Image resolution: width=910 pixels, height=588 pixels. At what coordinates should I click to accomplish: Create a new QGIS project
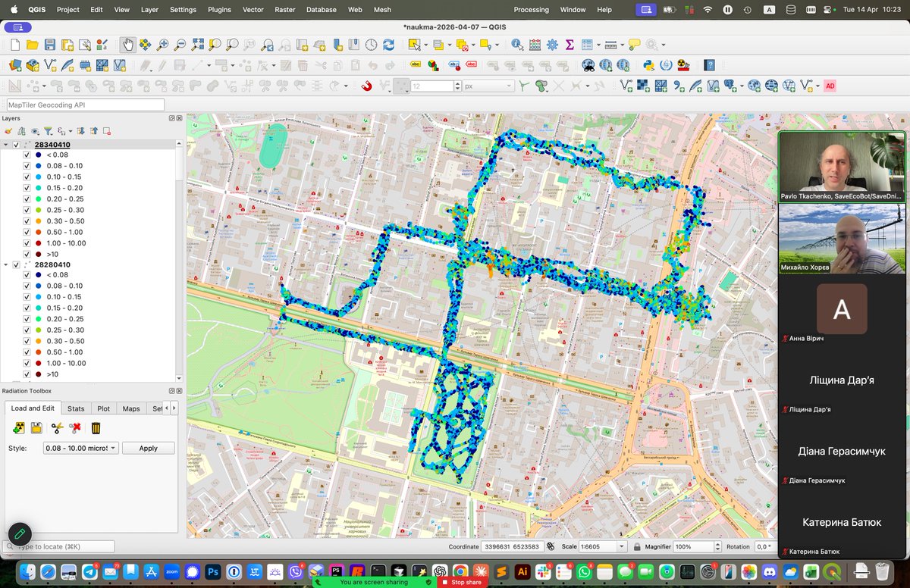click(x=15, y=45)
